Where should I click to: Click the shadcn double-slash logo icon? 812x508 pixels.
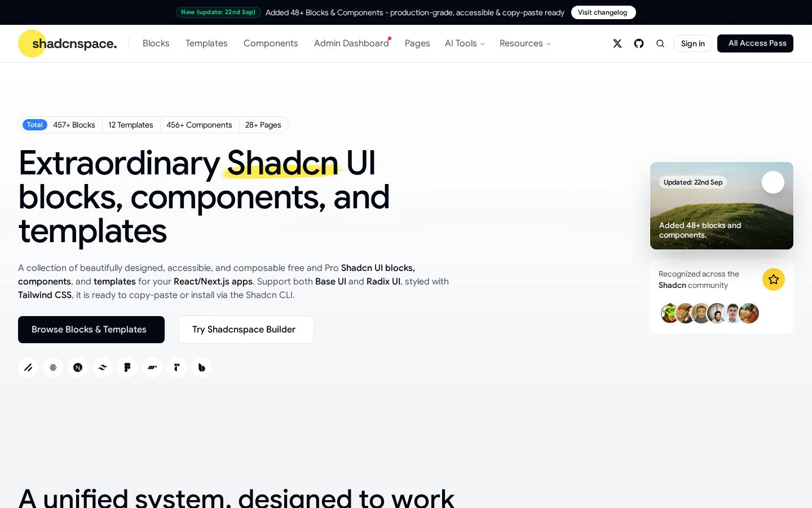pyautogui.click(x=28, y=367)
